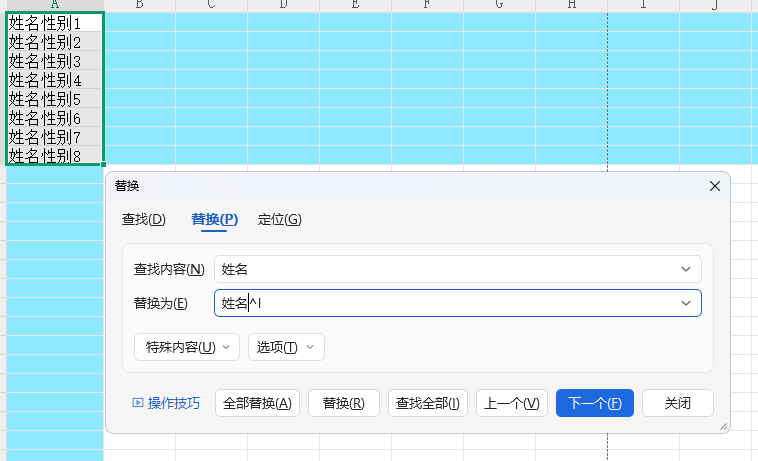Click the 替换(R) button
The width and height of the screenshot is (758, 461).
click(344, 403)
